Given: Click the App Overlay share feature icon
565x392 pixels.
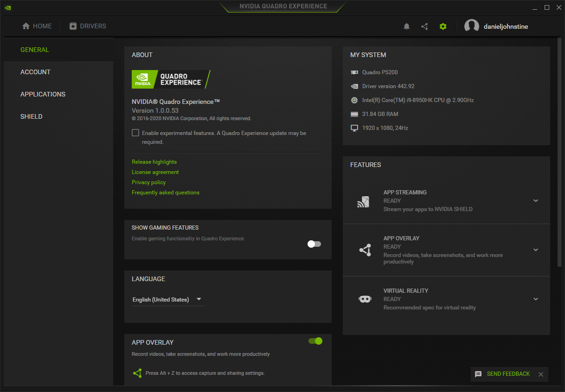Looking at the screenshot, I should (x=365, y=250).
